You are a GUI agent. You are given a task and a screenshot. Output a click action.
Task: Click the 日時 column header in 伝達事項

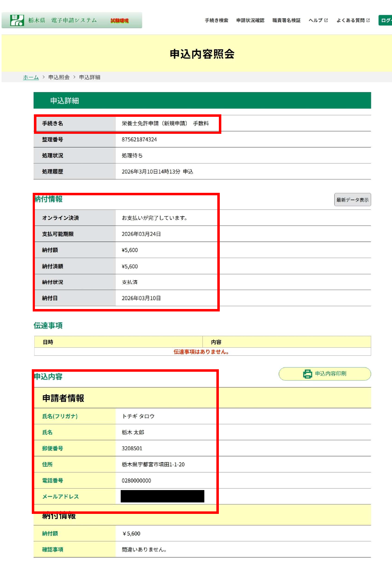48,342
